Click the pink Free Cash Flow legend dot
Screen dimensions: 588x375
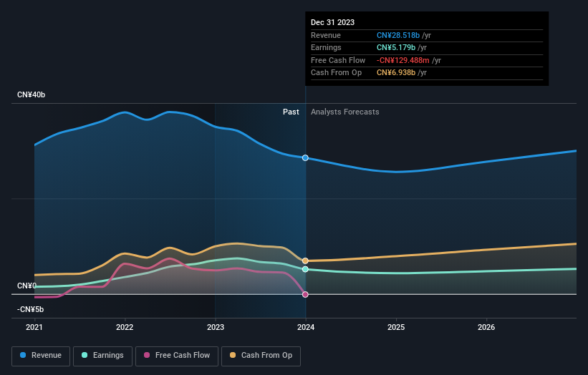click(147, 355)
